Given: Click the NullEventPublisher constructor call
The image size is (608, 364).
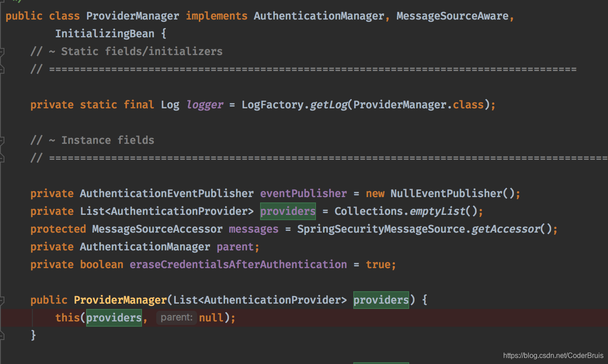Looking at the screenshot, I should (x=446, y=194).
